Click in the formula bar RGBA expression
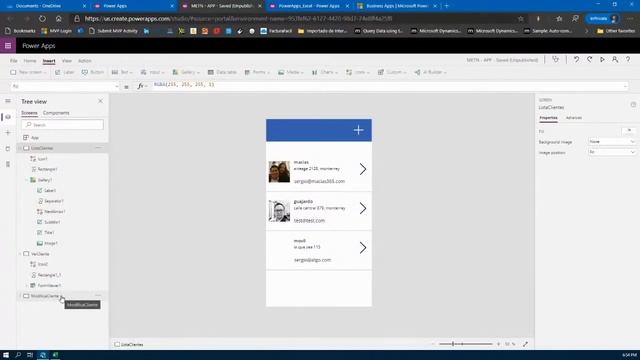Image resolution: width=640 pixels, height=360 pixels. (x=184, y=84)
